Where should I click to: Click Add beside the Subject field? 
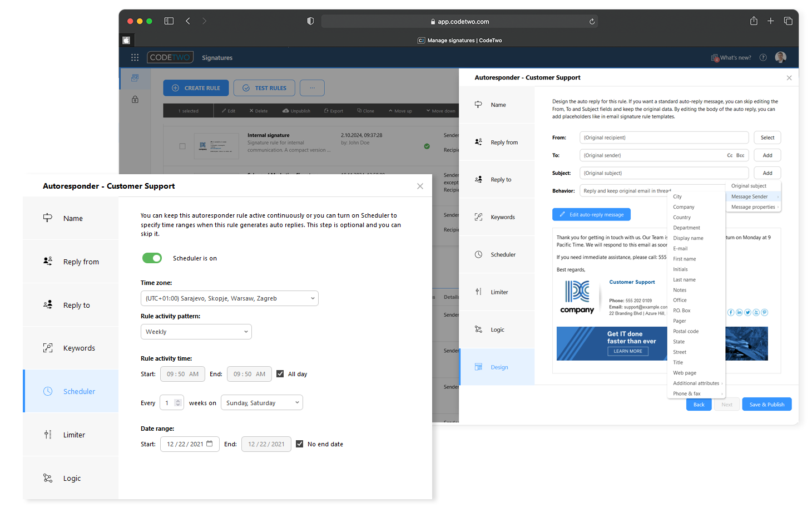[x=768, y=173]
